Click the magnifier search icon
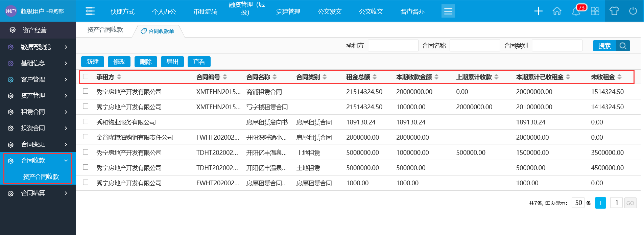Image resolution: width=644 pixels, height=235 pixels. click(x=623, y=46)
